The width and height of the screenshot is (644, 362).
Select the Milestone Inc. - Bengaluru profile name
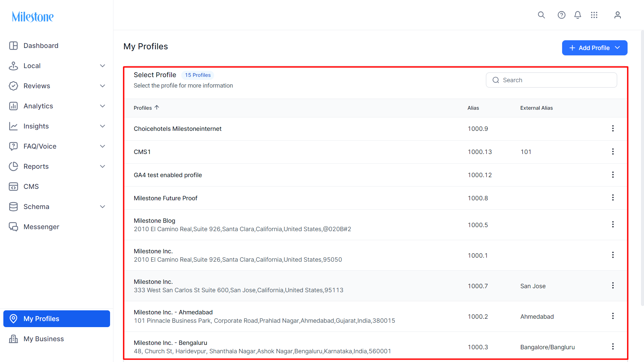click(x=170, y=343)
